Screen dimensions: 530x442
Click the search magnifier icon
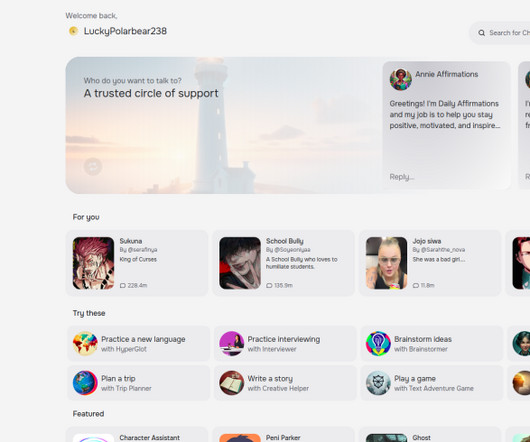coord(482,33)
